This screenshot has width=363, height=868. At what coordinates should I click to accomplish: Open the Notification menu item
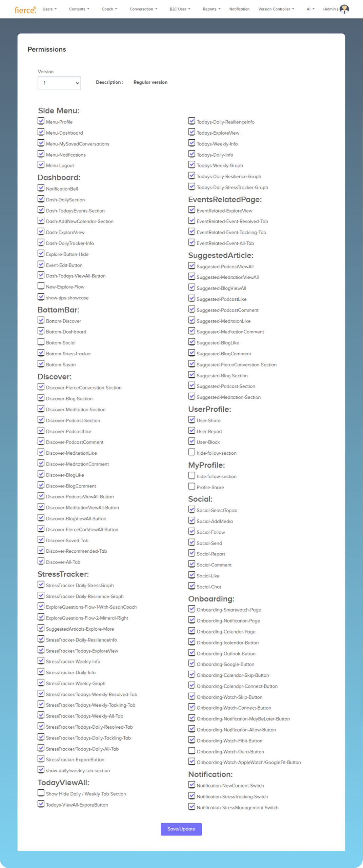click(239, 9)
